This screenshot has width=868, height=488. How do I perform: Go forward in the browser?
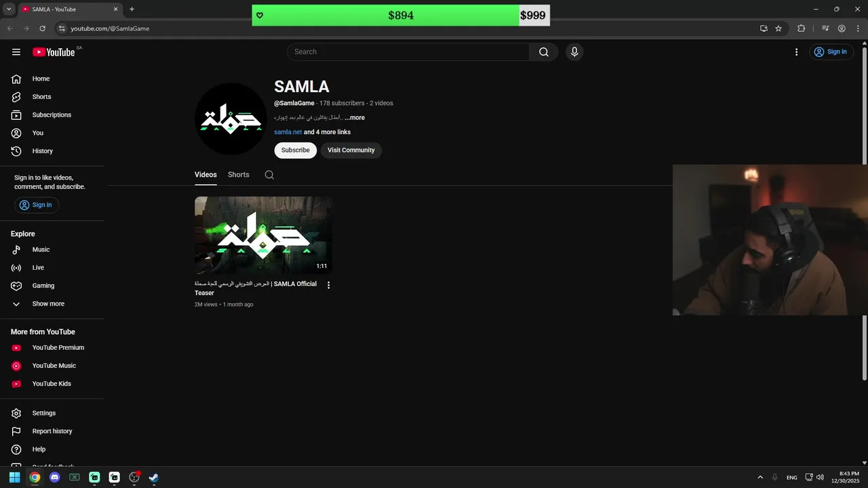26,28
